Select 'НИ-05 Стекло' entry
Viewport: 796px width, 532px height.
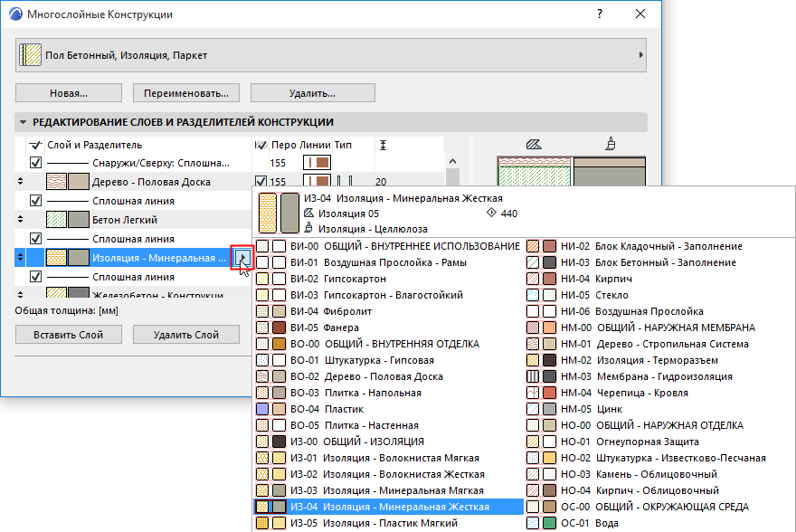pos(659,295)
